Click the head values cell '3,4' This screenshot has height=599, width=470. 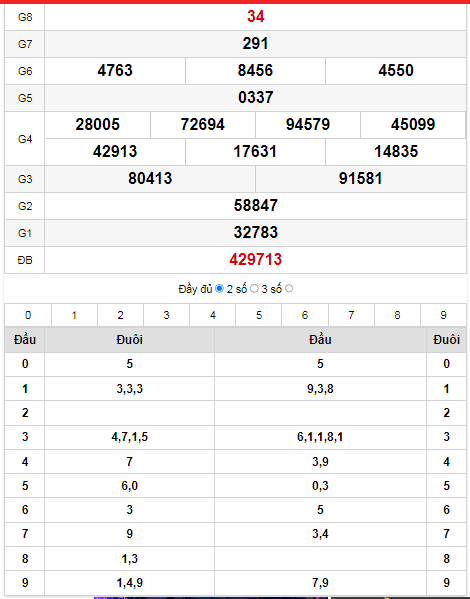tap(320, 534)
